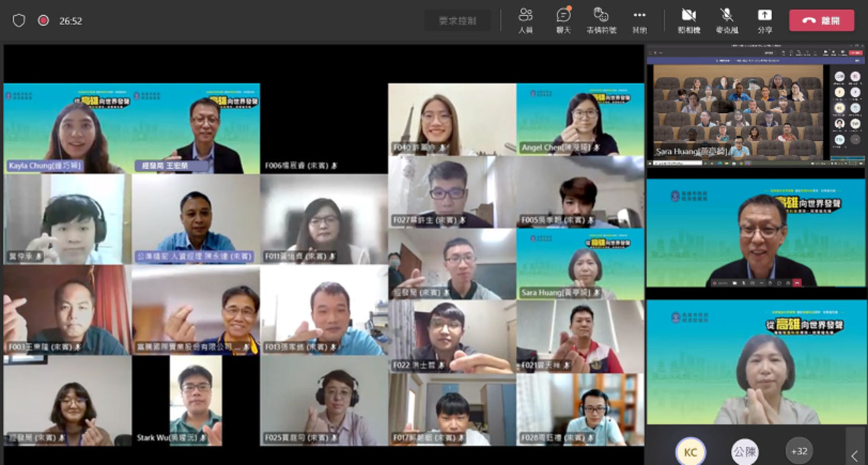Select Kayla Chung's video tile

pos(68,129)
